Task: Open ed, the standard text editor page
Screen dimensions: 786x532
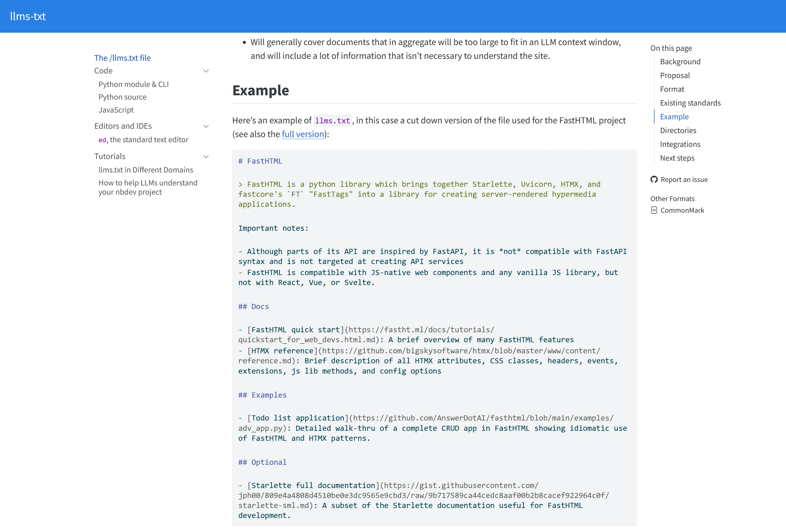Action: pos(143,140)
